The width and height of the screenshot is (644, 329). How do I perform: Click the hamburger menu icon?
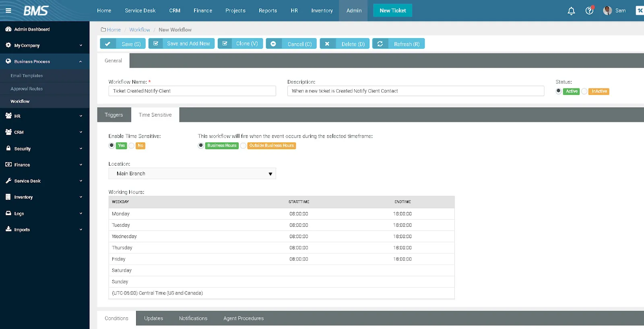(8, 10)
